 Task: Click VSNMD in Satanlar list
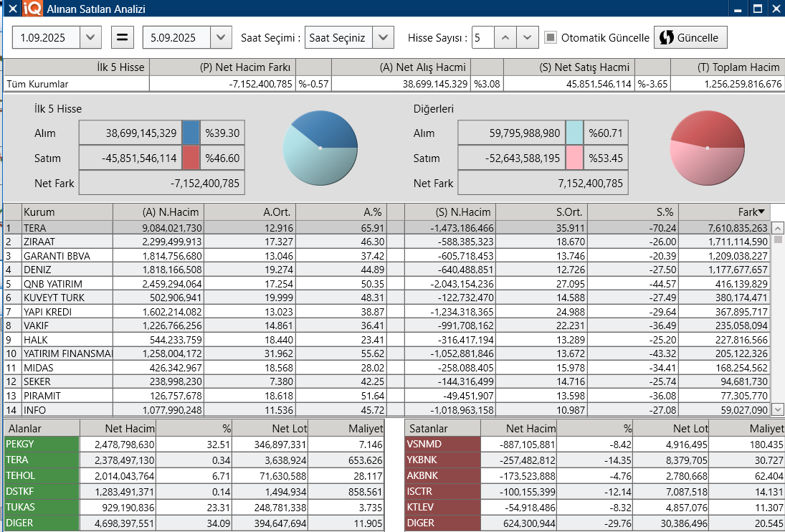click(x=442, y=445)
